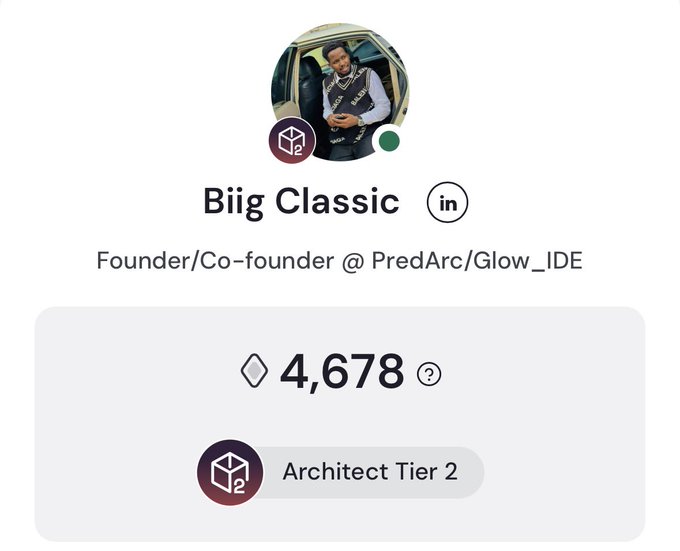The width and height of the screenshot is (680, 551).
Task: Click the diamond points icon
Action: coord(255,371)
